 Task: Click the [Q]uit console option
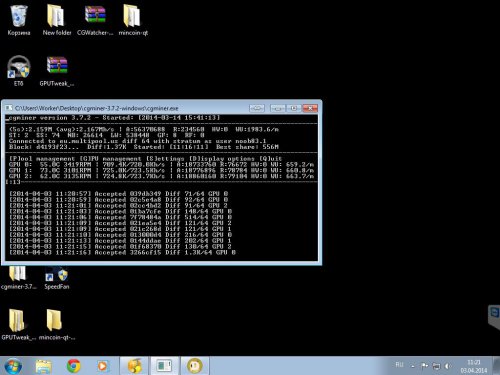[x=271, y=159]
